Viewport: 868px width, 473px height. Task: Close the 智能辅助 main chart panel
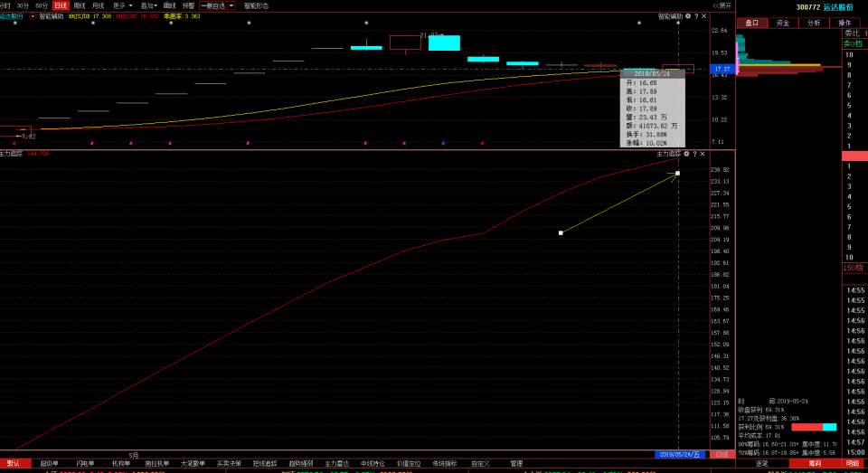pos(703,16)
